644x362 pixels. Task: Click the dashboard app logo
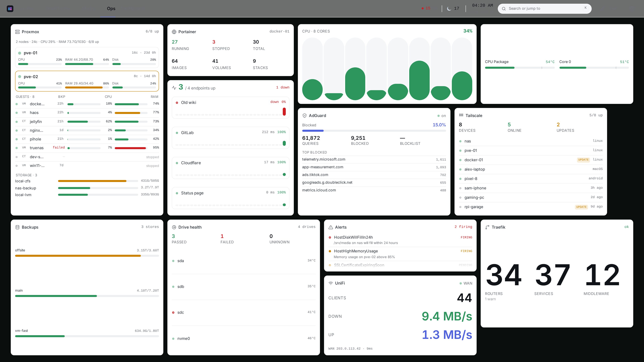click(10, 9)
